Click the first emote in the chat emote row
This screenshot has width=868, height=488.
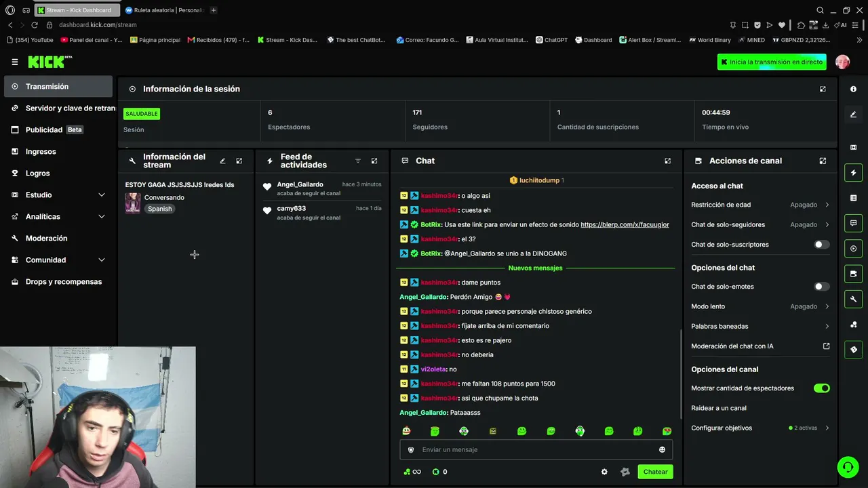[406, 431]
